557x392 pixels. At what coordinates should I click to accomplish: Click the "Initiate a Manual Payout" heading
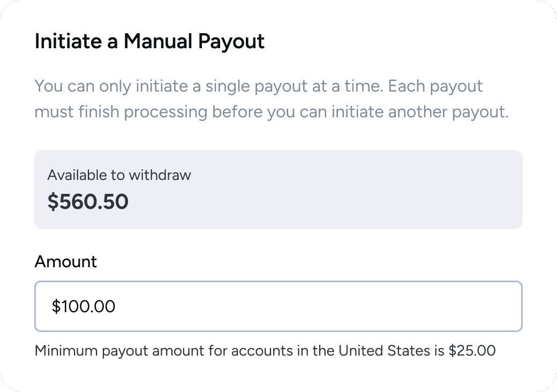(149, 41)
